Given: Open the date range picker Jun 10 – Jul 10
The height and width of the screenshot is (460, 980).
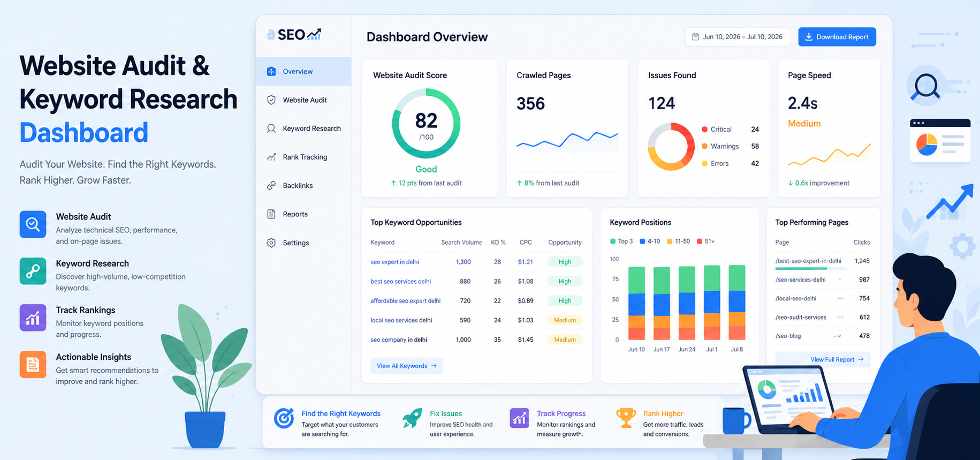Looking at the screenshot, I should pyautogui.click(x=738, y=37).
